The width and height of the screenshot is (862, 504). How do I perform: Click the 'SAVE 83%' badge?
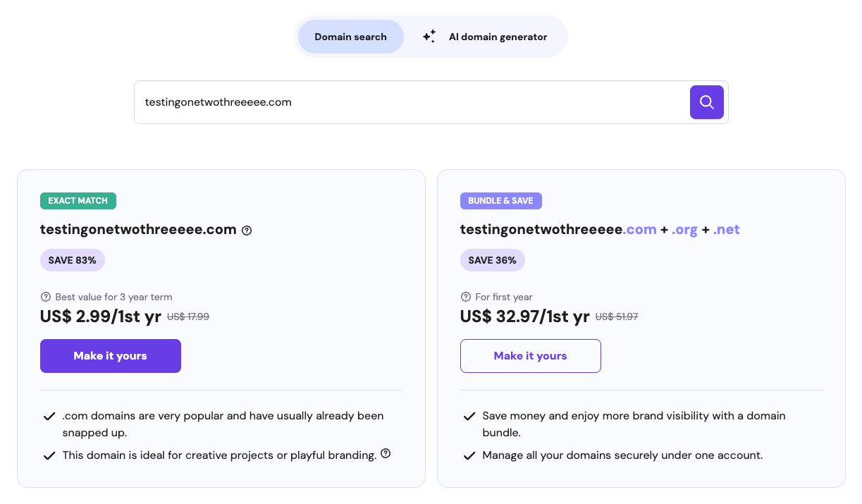[72, 259]
